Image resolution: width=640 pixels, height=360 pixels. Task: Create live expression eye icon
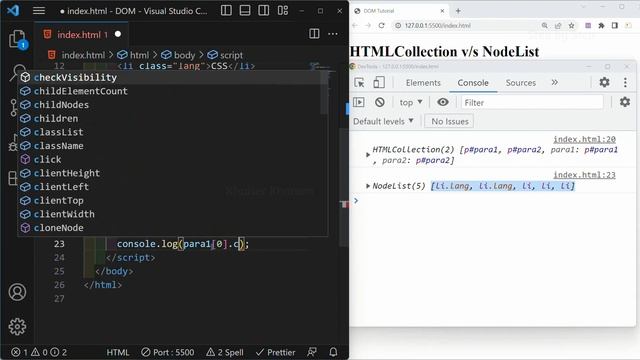coord(443,102)
